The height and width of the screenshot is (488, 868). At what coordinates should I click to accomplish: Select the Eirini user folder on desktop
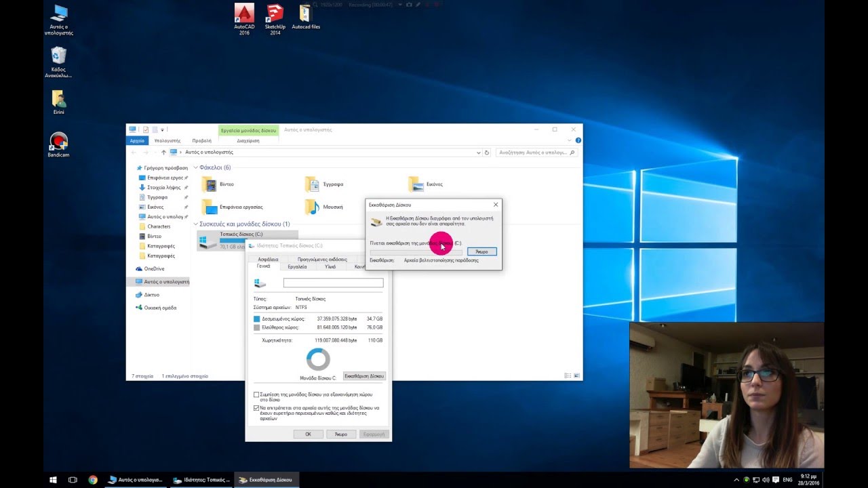(x=59, y=102)
